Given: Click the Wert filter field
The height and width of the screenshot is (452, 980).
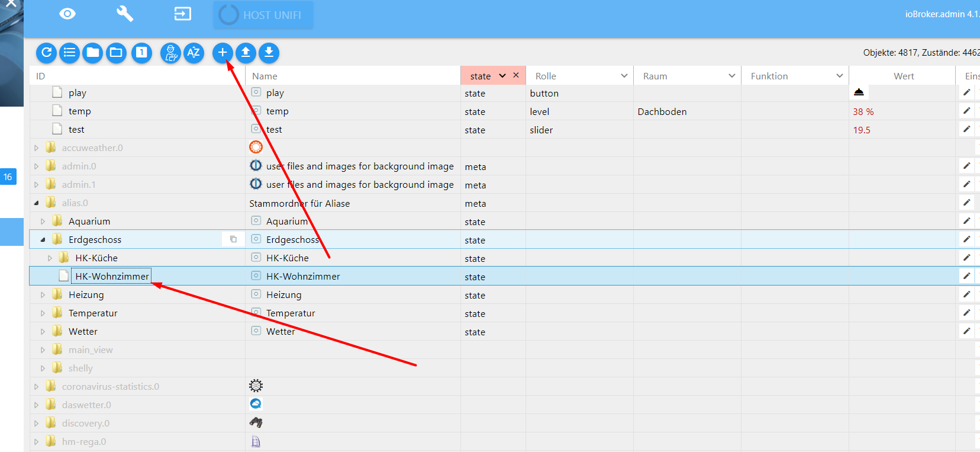Looking at the screenshot, I should [x=903, y=76].
